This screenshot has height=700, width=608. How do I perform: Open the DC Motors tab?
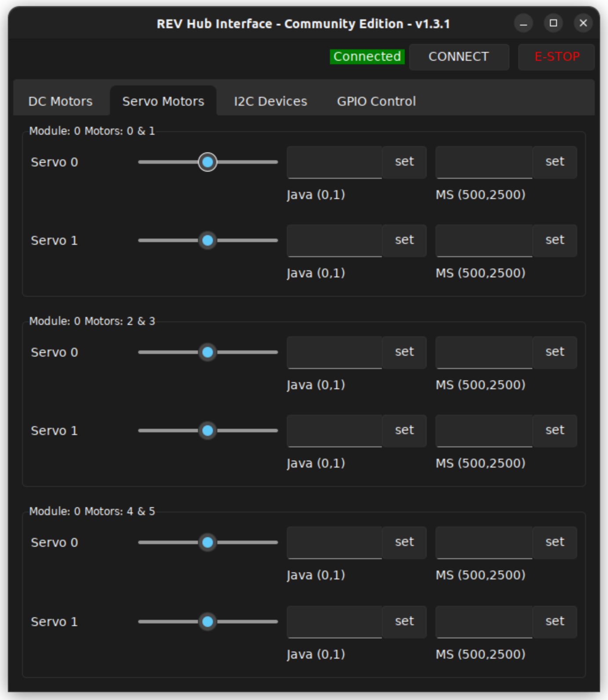pyautogui.click(x=60, y=101)
